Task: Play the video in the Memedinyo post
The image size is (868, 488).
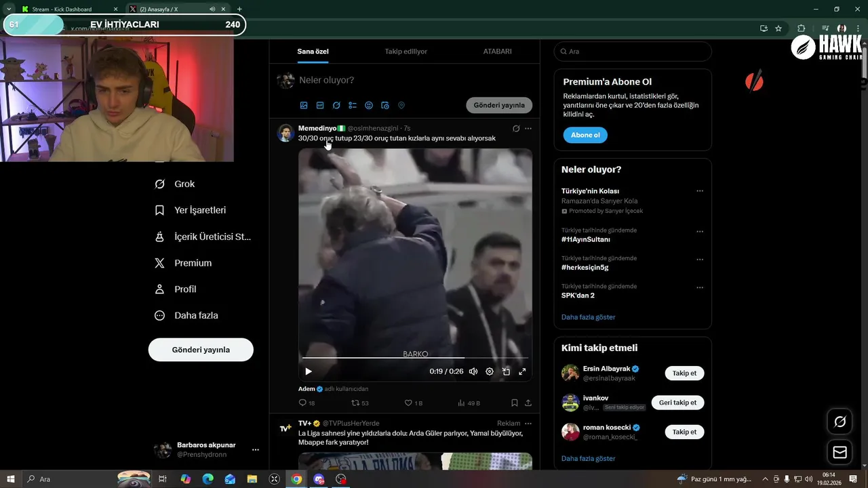Action: click(x=309, y=371)
